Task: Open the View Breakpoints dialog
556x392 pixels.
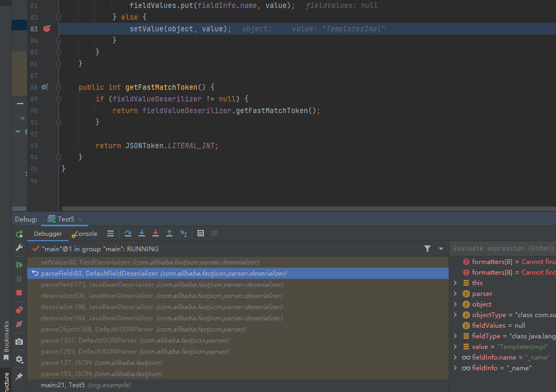Action: click(19, 310)
